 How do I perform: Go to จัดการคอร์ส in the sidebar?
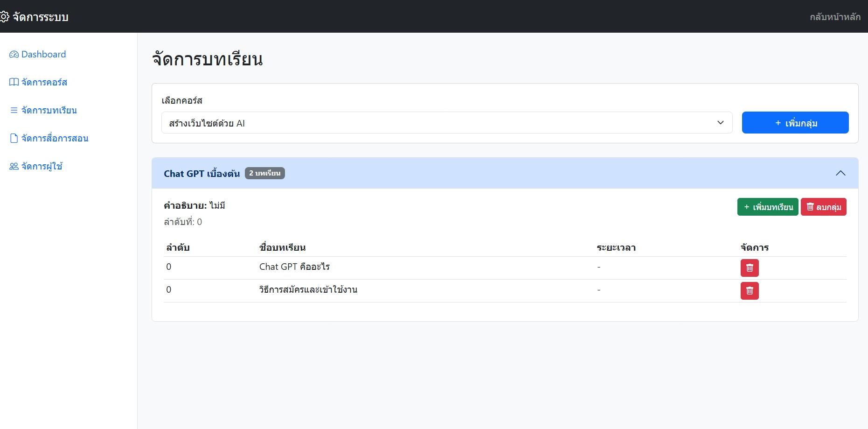pos(38,82)
